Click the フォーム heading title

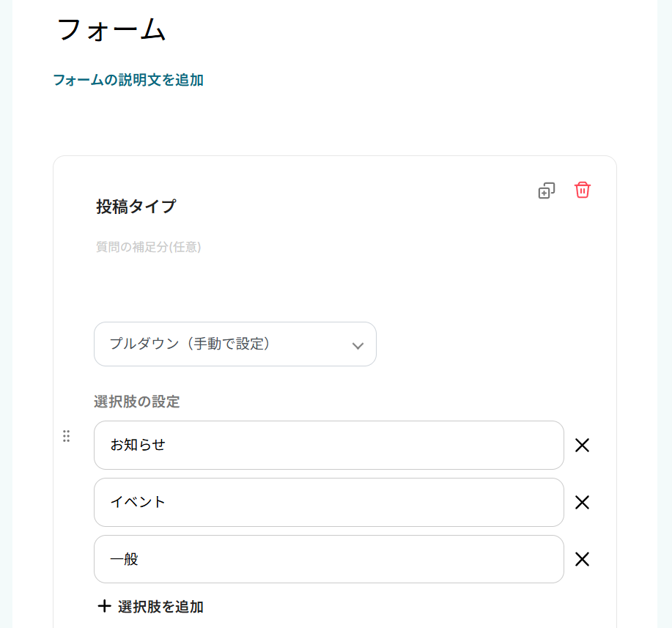111,29
